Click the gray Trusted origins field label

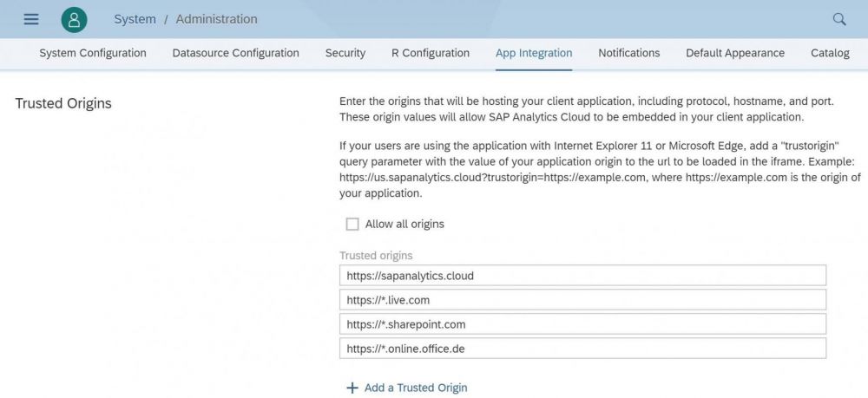tap(376, 256)
